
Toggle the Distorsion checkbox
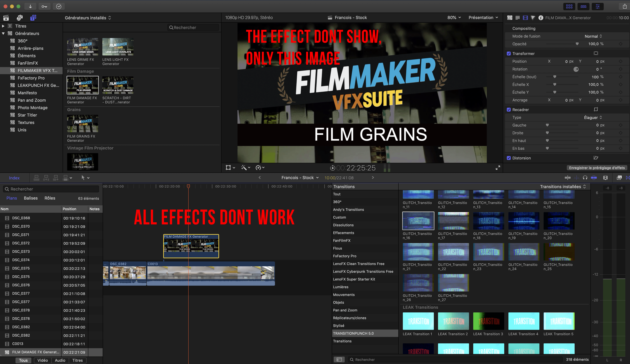(x=509, y=158)
